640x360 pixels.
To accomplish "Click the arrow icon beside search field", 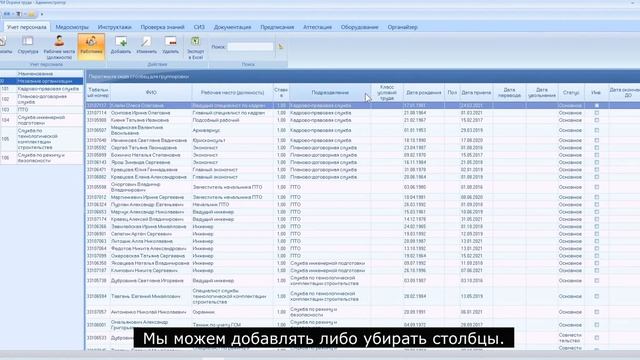I will click(280, 47).
